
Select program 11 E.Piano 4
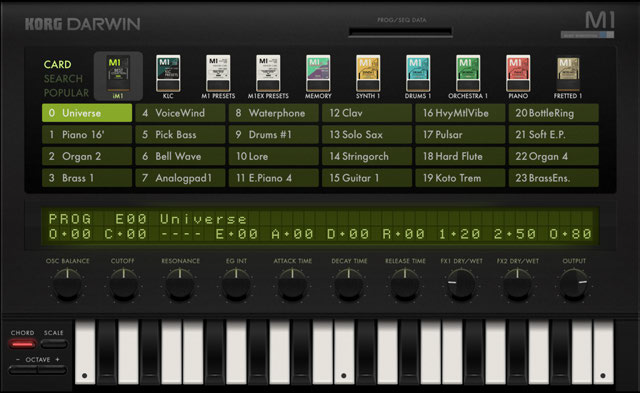273,178
